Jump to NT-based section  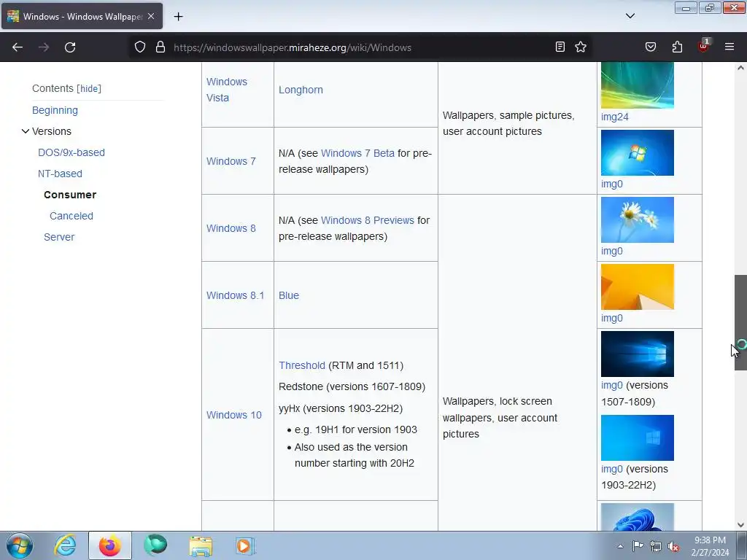[60, 174]
